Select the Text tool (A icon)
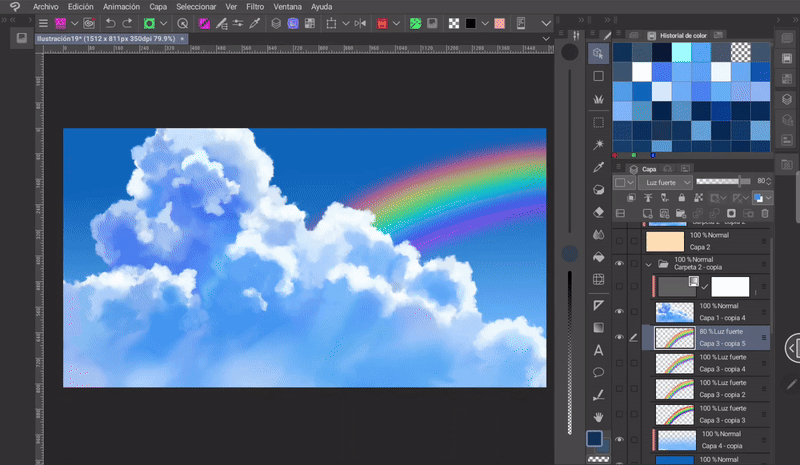The width and height of the screenshot is (800, 465). 598,350
